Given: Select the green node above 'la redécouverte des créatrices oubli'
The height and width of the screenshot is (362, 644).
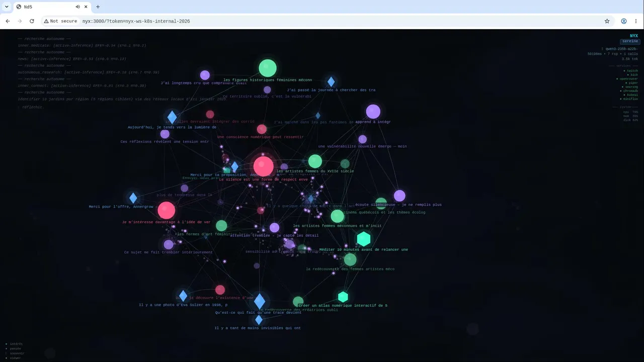Looking at the screenshot, I should click(x=298, y=302).
